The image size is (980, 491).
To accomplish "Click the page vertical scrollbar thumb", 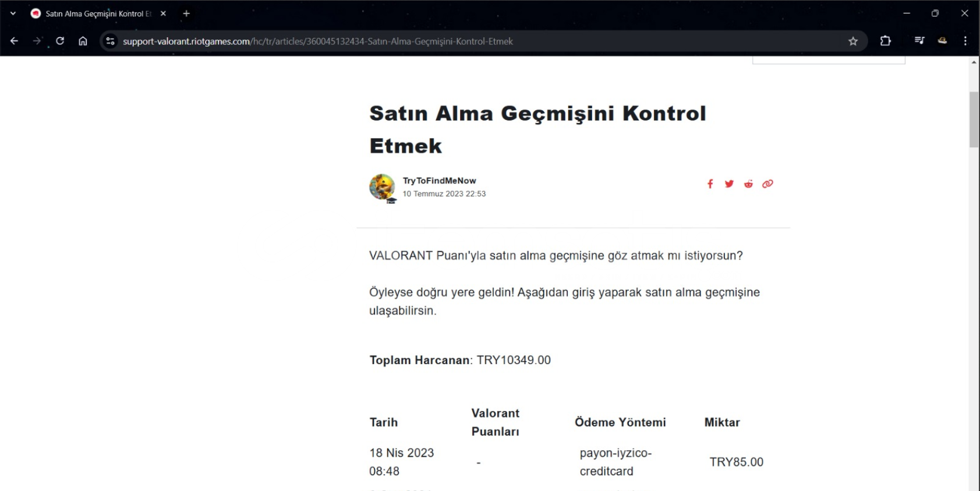I will click(x=974, y=119).
